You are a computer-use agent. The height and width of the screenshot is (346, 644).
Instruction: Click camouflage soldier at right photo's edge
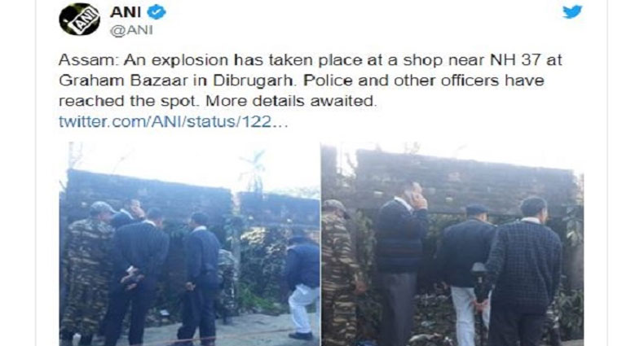pyautogui.click(x=339, y=273)
